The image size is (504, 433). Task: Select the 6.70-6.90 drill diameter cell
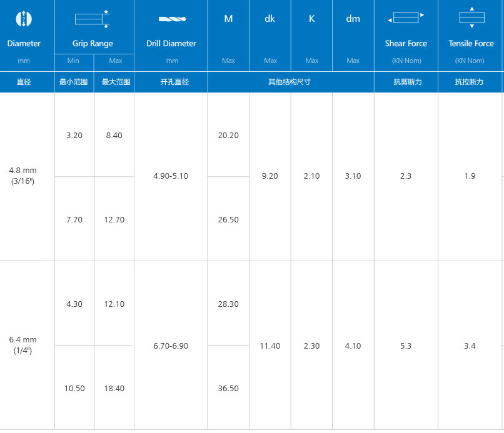pyautogui.click(x=171, y=346)
